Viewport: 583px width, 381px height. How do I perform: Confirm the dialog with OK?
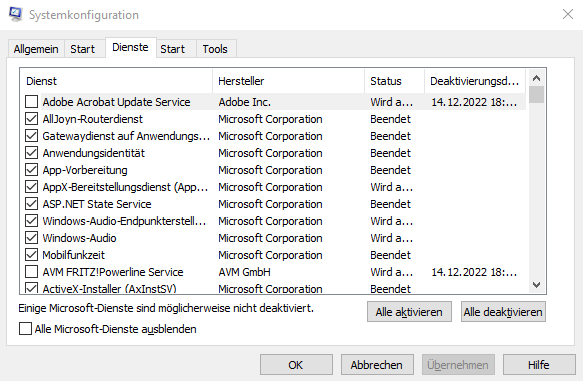pyautogui.click(x=296, y=365)
